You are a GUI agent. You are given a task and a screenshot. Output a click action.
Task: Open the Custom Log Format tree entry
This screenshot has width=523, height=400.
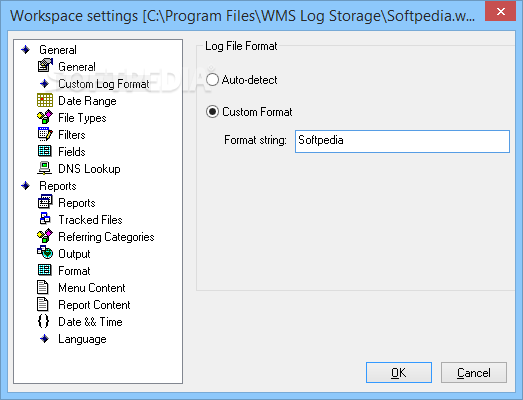(104, 84)
